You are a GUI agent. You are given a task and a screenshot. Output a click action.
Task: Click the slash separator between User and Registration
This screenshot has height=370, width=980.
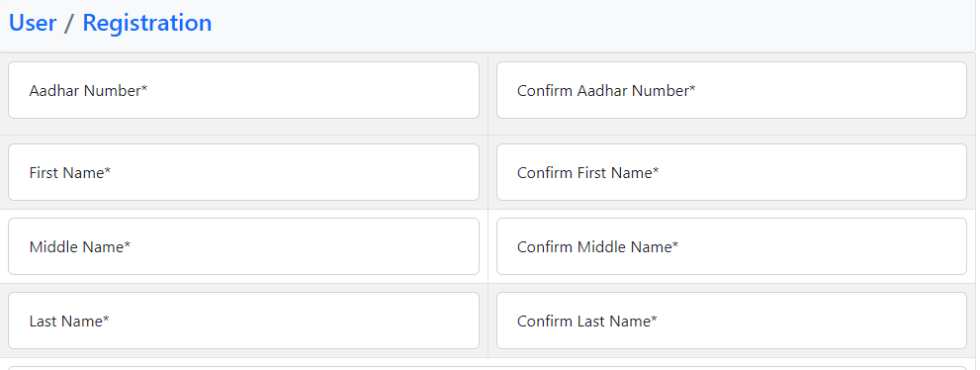tap(69, 23)
